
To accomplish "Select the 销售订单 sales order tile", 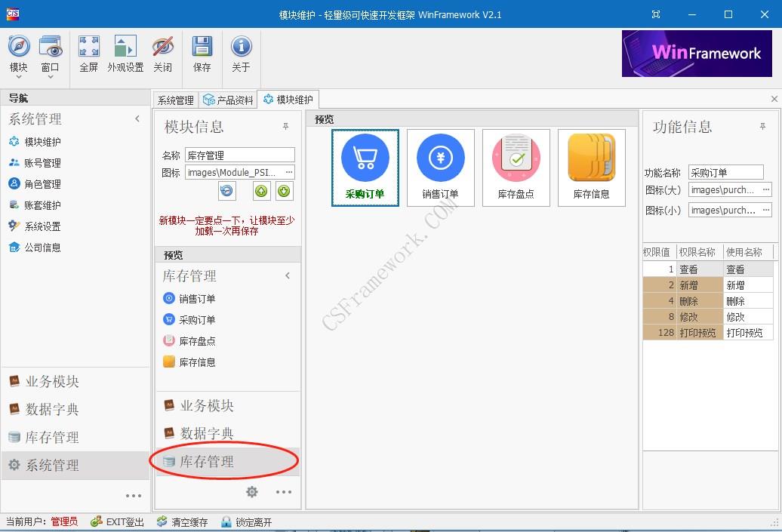I will (x=440, y=167).
